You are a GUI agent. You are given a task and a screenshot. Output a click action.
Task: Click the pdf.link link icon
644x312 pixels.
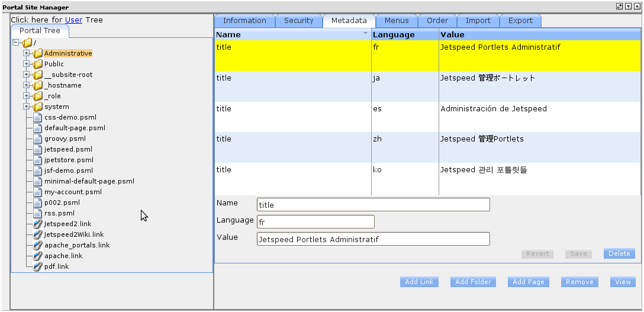point(38,267)
